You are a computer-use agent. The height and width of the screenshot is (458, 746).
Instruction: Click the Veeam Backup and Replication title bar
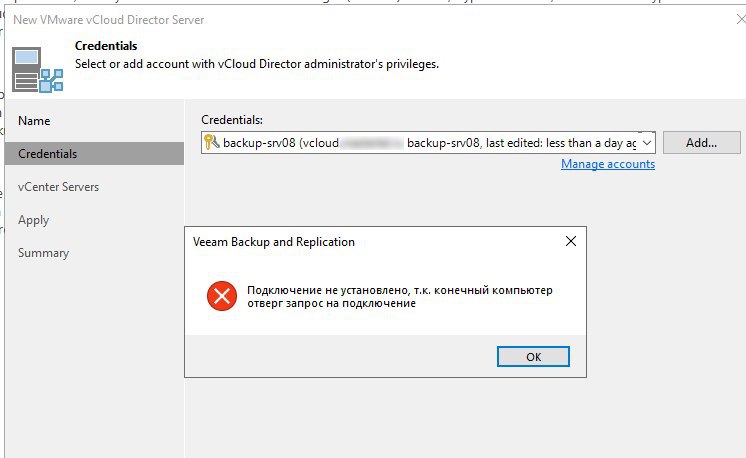click(x=373, y=242)
